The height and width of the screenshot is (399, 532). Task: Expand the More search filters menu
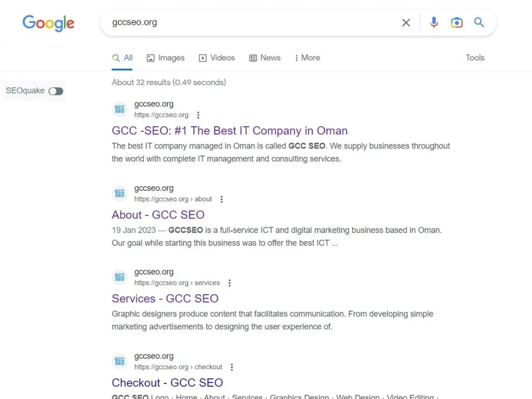[x=307, y=58]
